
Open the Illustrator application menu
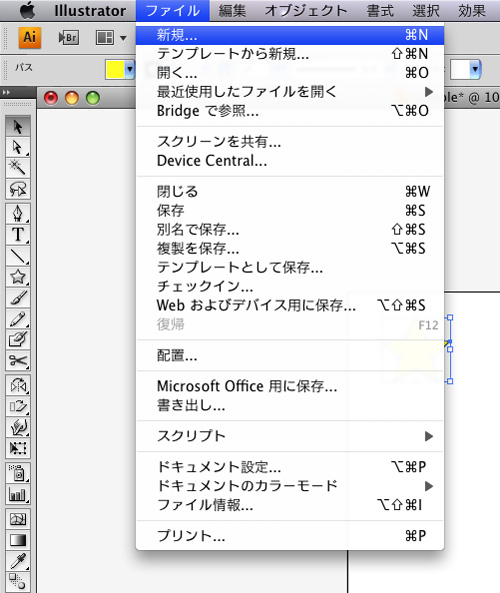click(90, 11)
